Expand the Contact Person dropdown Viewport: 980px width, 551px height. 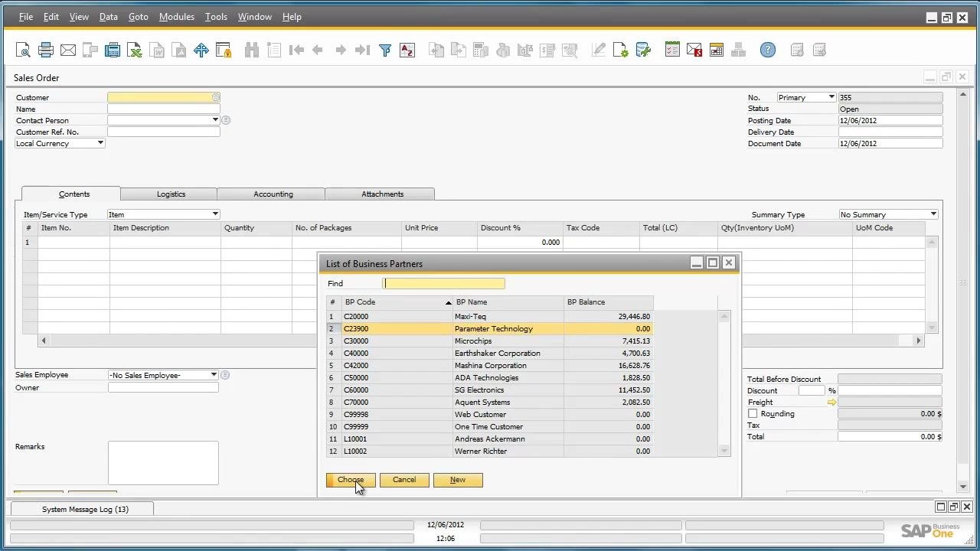tap(215, 120)
